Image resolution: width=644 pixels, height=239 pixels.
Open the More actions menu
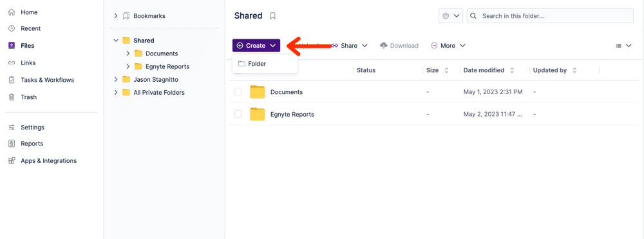click(448, 46)
